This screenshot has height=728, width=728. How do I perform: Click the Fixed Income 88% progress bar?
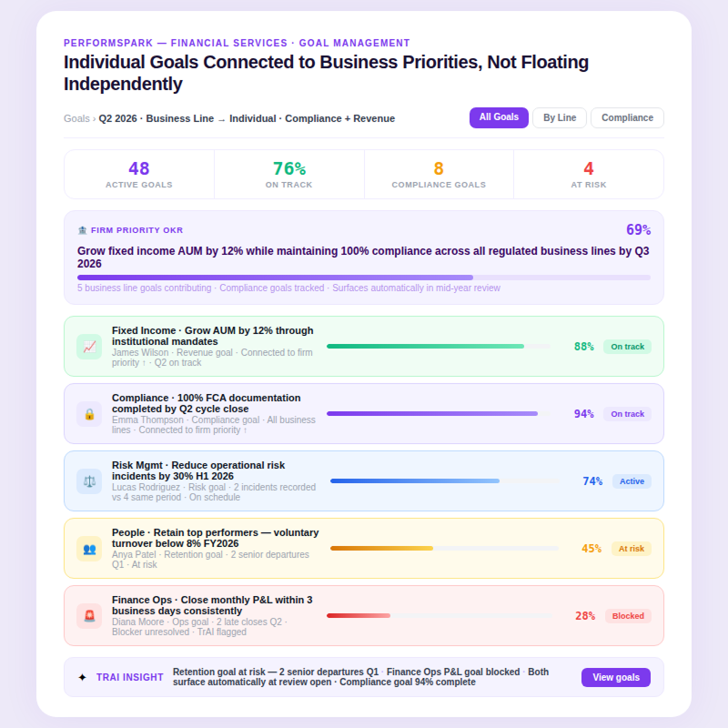coord(439,347)
